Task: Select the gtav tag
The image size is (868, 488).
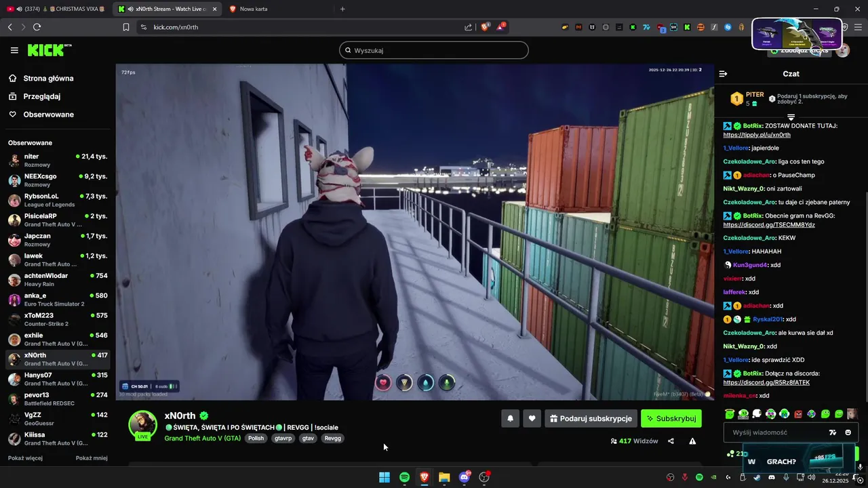Action: tap(308, 439)
